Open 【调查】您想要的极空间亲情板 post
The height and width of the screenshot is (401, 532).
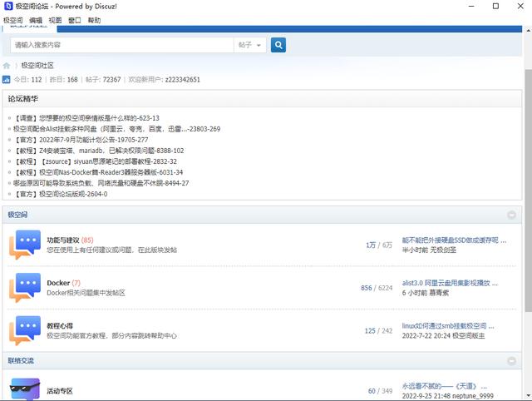(x=86, y=118)
